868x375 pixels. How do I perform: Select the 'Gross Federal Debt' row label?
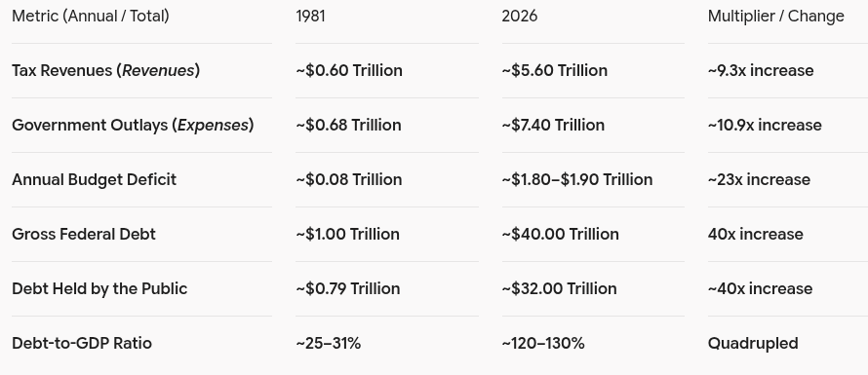(84, 234)
